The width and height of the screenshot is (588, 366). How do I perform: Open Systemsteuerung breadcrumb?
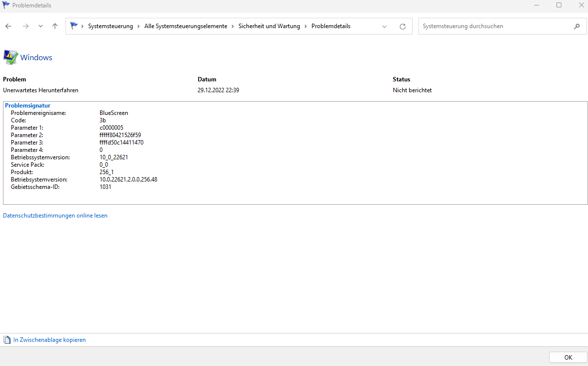tap(110, 26)
